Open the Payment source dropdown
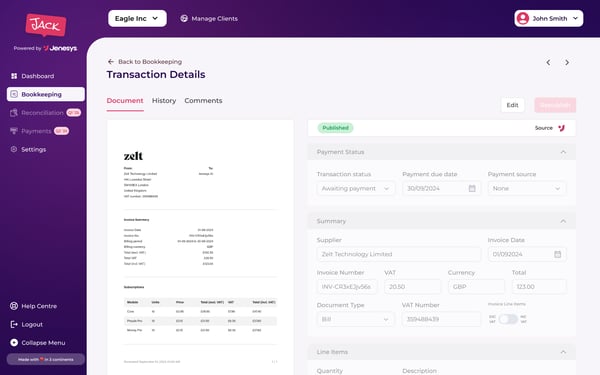 point(527,188)
